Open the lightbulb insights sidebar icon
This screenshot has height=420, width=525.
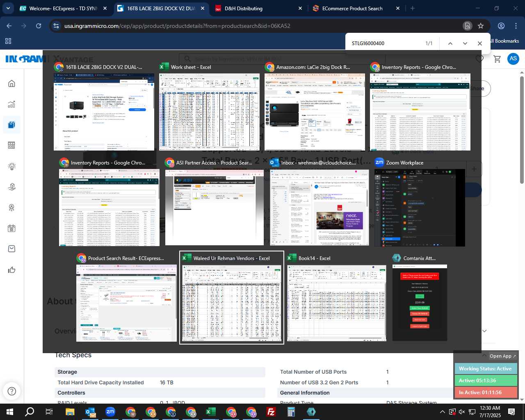tap(11, 166)
